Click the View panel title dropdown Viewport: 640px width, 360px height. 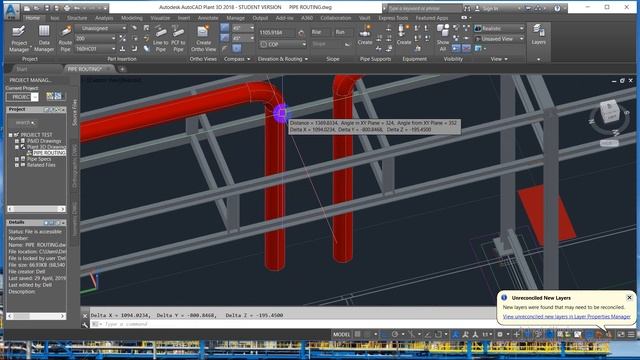(x=499, y=59)
